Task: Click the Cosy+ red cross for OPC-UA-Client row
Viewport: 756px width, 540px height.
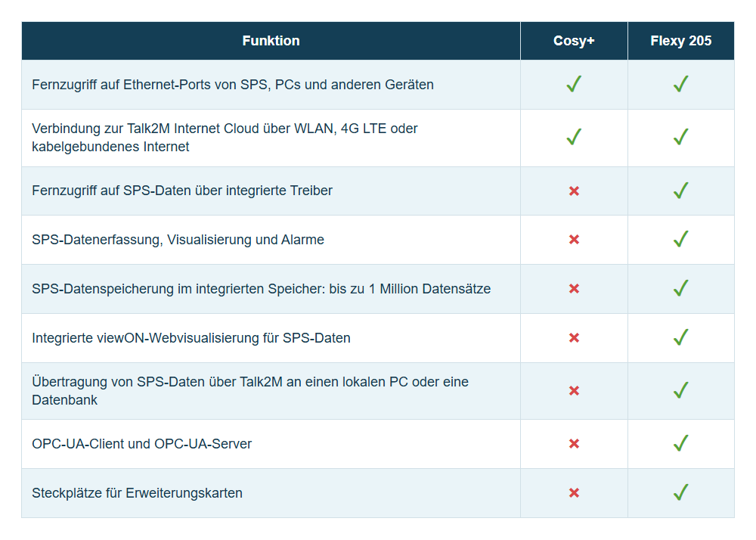Action: coord(574,443)
